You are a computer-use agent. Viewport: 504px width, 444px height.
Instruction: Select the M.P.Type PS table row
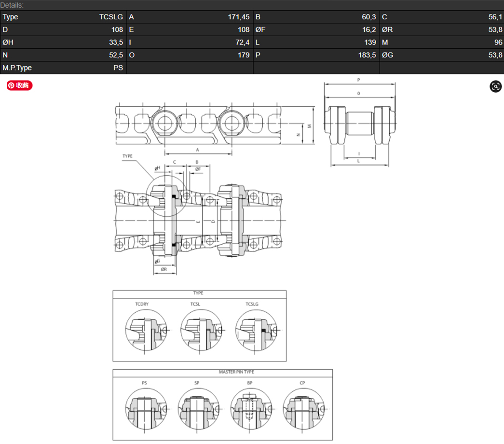[x=63, y=68]
